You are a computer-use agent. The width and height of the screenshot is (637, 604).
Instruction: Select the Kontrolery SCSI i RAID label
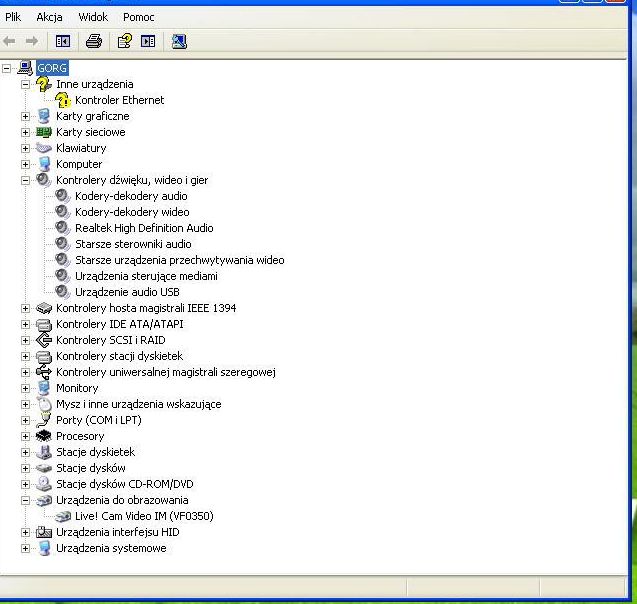110,340
